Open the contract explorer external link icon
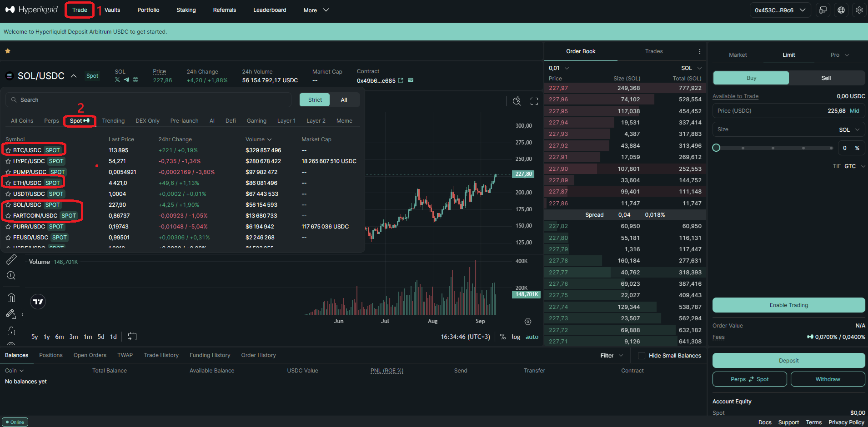Screen dimensions: 868x427 tap(401, 80)
